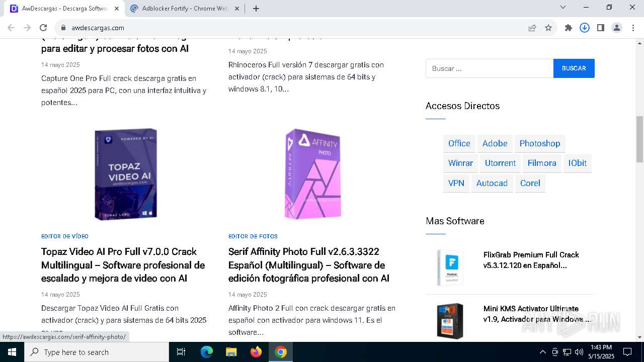Image resolution: width=644 pixels, height=362 pixels.
Task: Open File Explorer from the taskbar
Action: click(x=231, y=352)
